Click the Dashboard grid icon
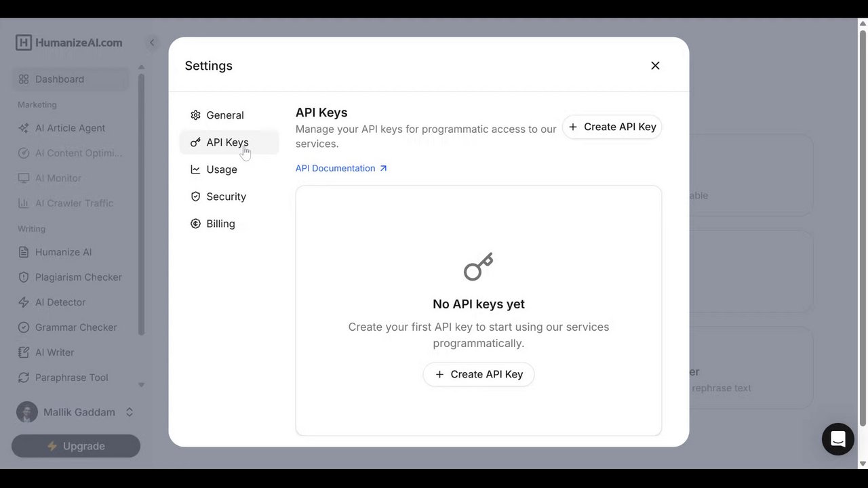Screen dimensions: 868x488 (24, 79)
